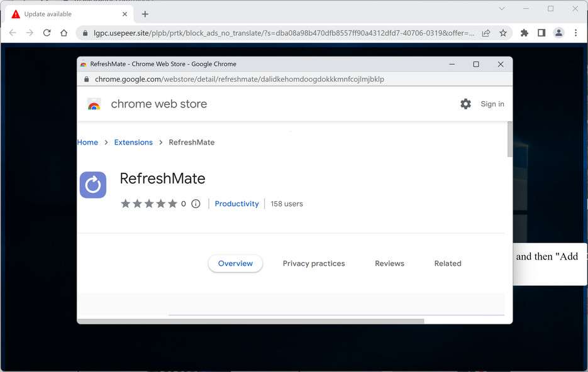This screenshot has height=372, width=588.
Task: Click the lock icon in the popup address bar
Action: tap(87, 79)
